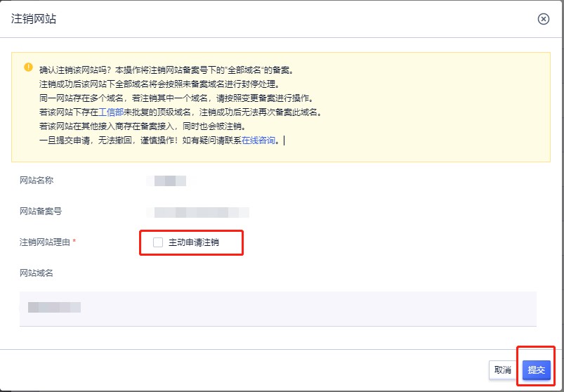Click the blurred 备案号 value
The image size is (564, 392).
(198, 212)
